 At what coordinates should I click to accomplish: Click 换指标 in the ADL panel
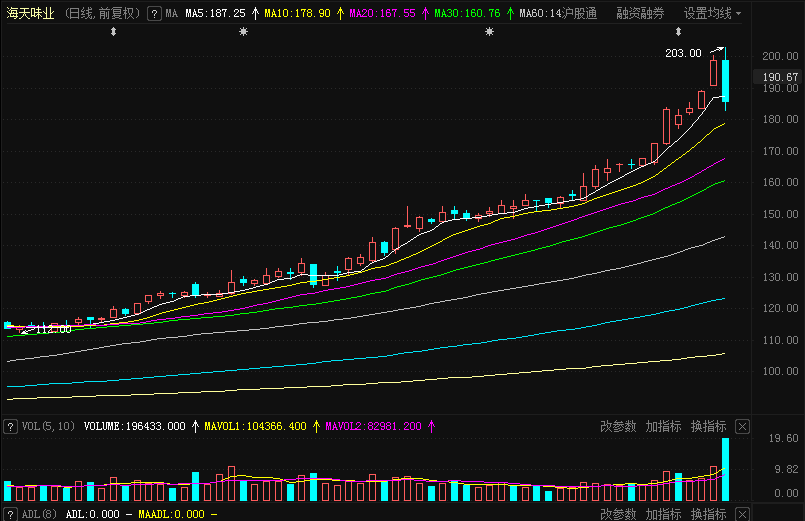click(x=708, y=514)
